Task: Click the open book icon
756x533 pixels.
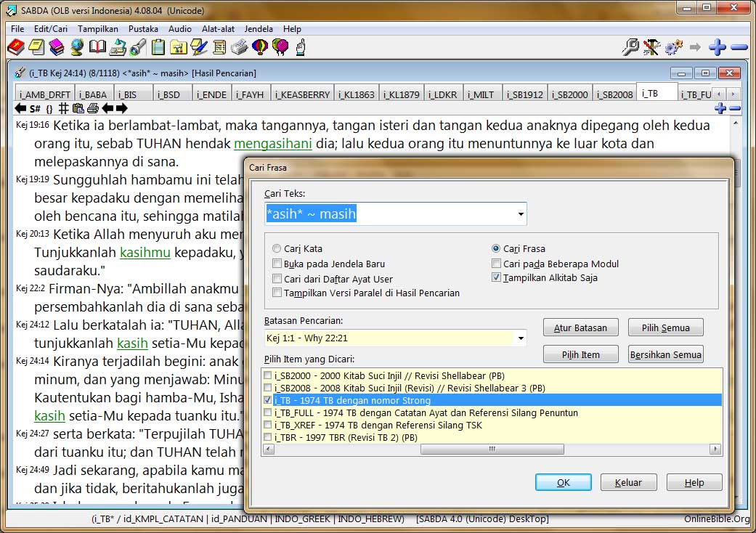Action: (97, 47)
